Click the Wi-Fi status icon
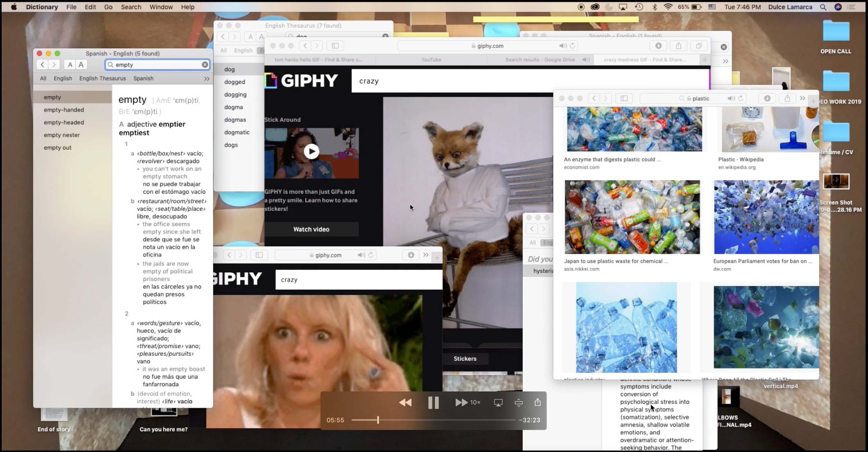 click(668, 7)
